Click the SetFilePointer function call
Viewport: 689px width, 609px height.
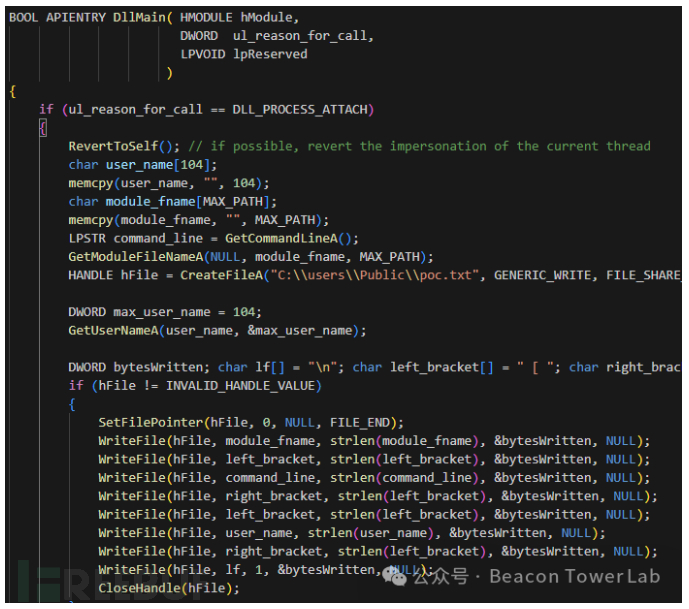(x=146, y=422)
